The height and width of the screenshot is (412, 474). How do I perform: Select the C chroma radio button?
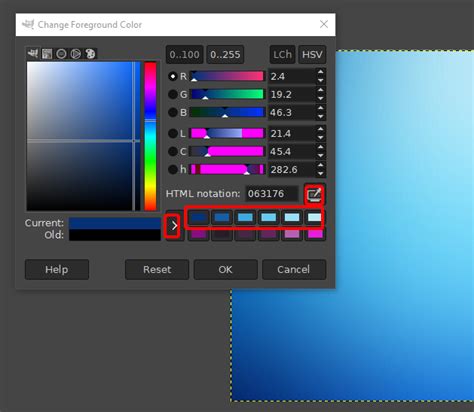(x=173, y=152)
